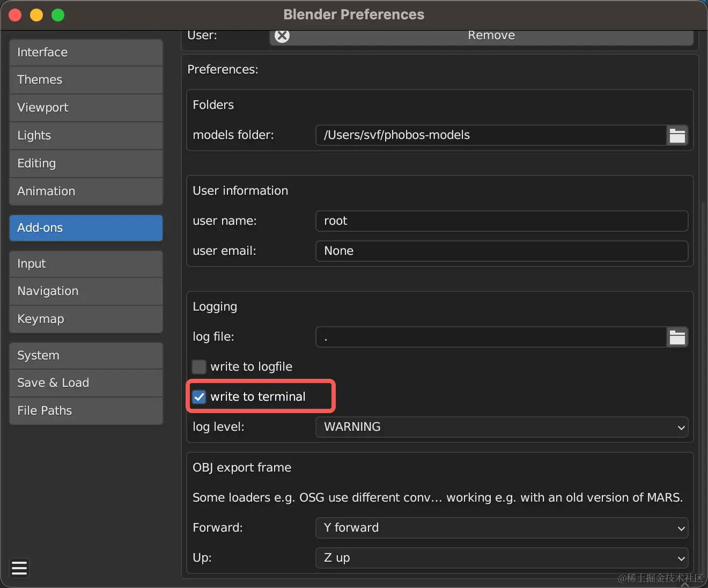The width and height of the screenshot is (708, 588).
Task: Close the Blender Preferences window
Action: coord(15,15)
